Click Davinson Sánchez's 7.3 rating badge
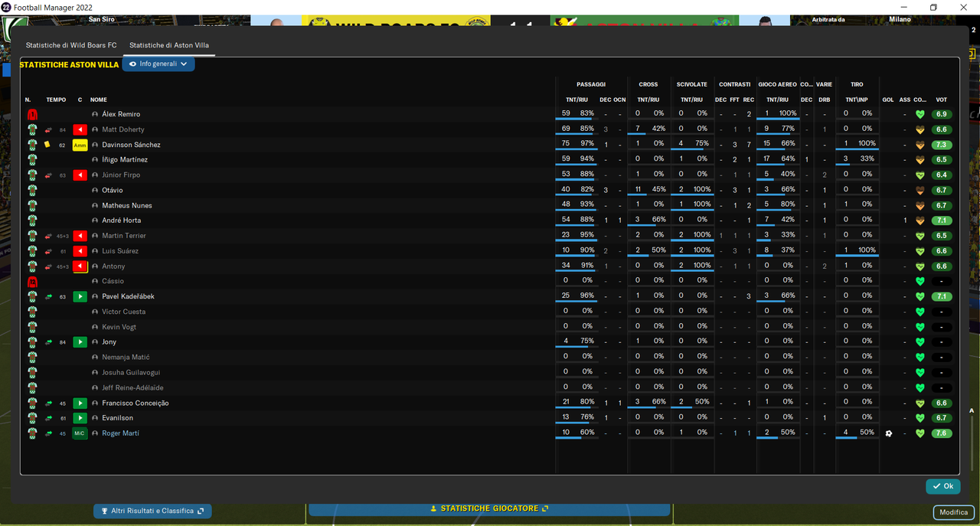This screenshot has height=526, width=980. 942,145
